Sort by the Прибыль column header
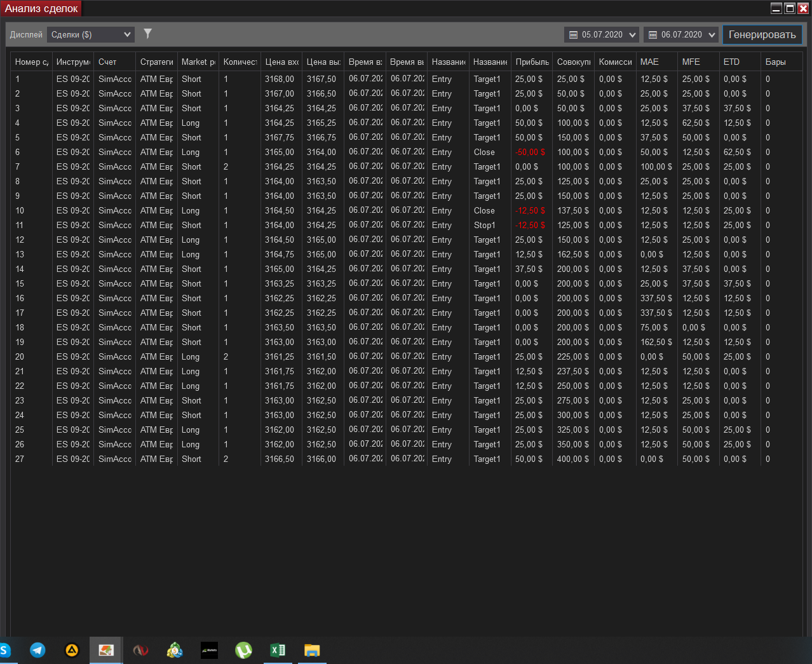Screen dimensions: 812x664 click(x=532, y=62)
